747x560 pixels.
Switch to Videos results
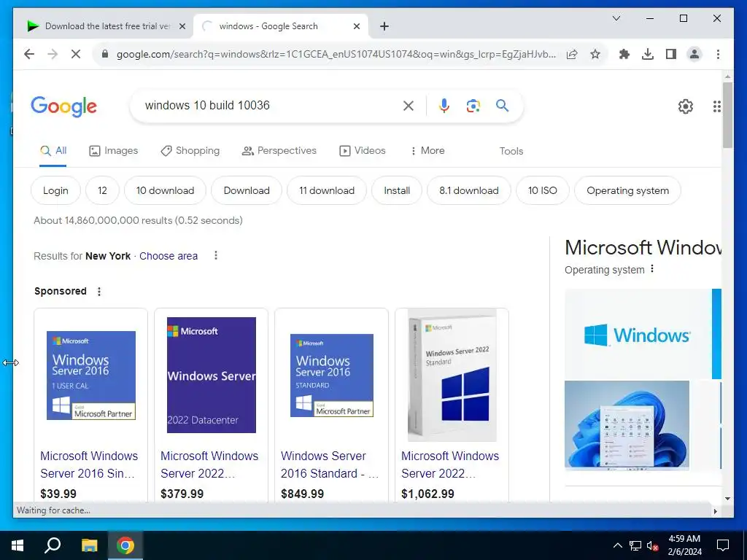[362, 151]
